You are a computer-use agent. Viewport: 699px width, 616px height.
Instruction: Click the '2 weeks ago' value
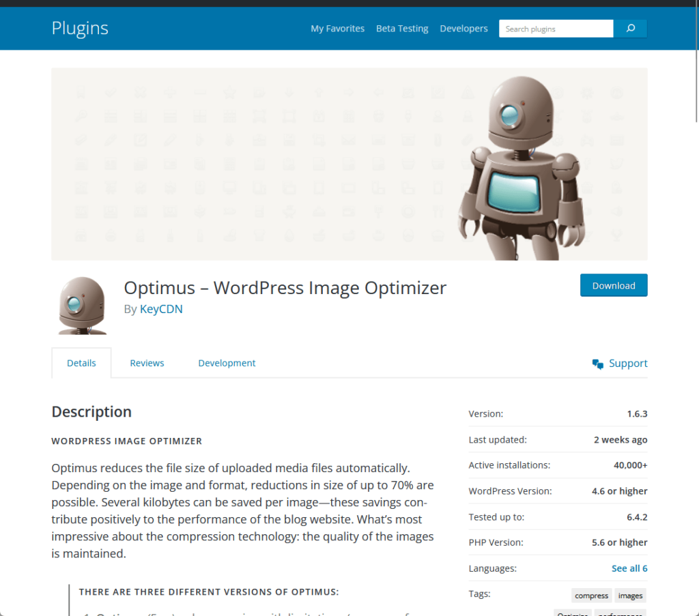620,439
